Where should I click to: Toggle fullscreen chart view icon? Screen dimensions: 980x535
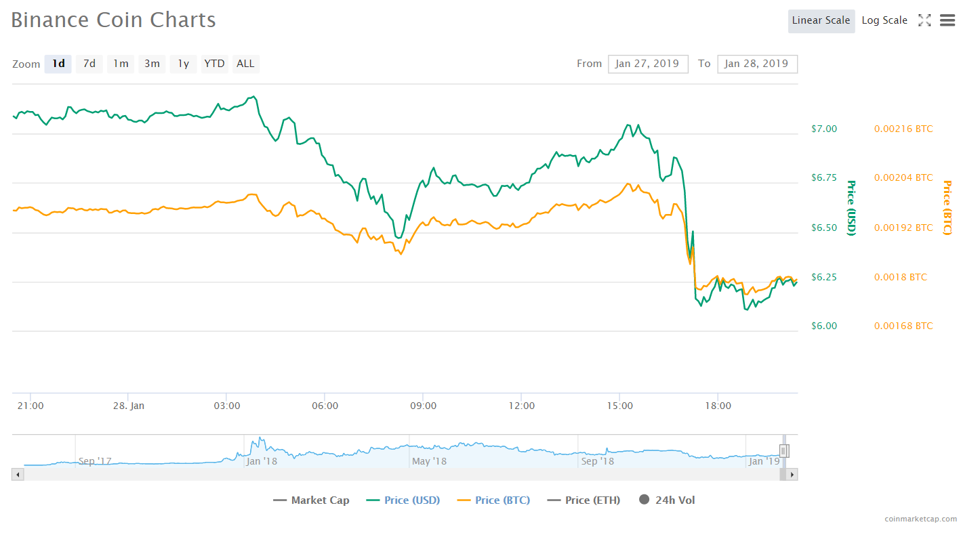924,20
